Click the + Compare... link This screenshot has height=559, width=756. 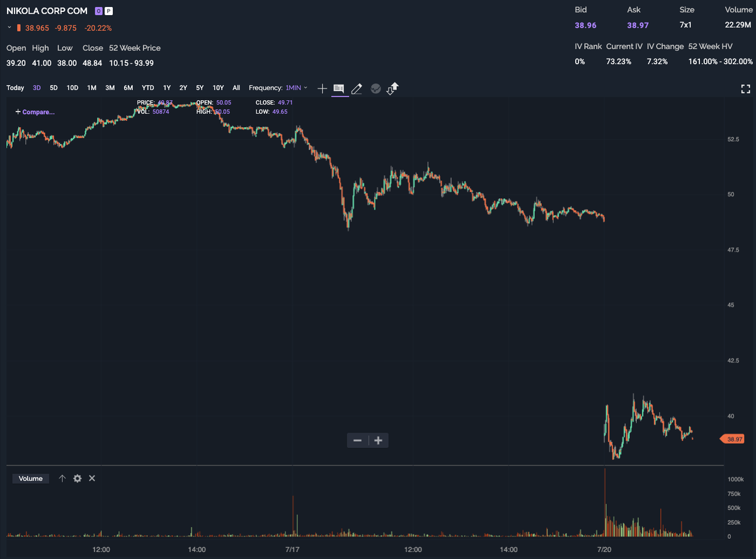(35, 112)
